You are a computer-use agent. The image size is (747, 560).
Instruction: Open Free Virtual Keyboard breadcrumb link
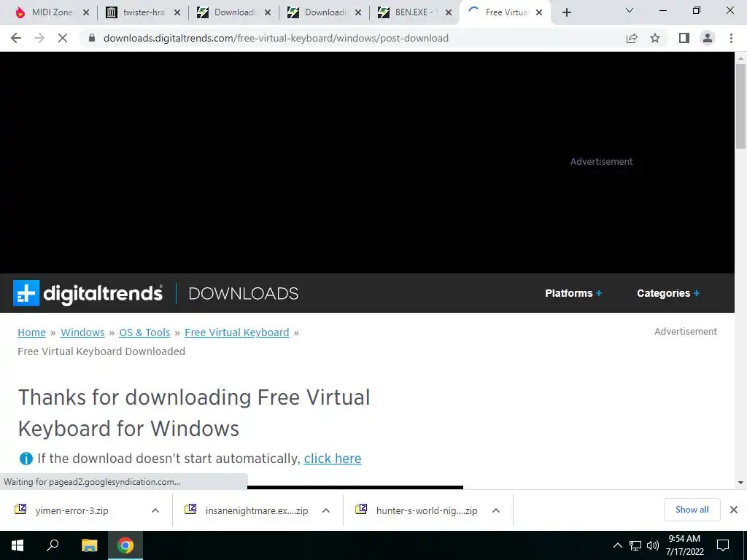pos(237,332)
